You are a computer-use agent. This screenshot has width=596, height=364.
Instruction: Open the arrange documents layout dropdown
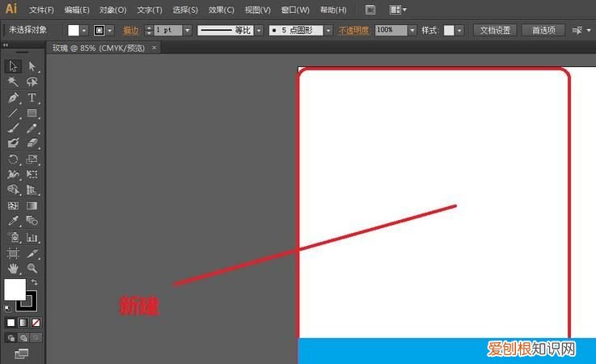(398, 10)
